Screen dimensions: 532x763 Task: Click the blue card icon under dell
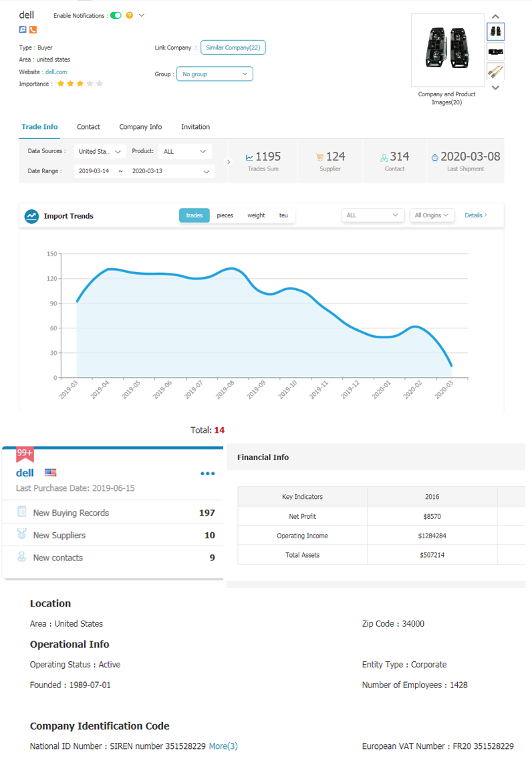(x=22, y=29)
